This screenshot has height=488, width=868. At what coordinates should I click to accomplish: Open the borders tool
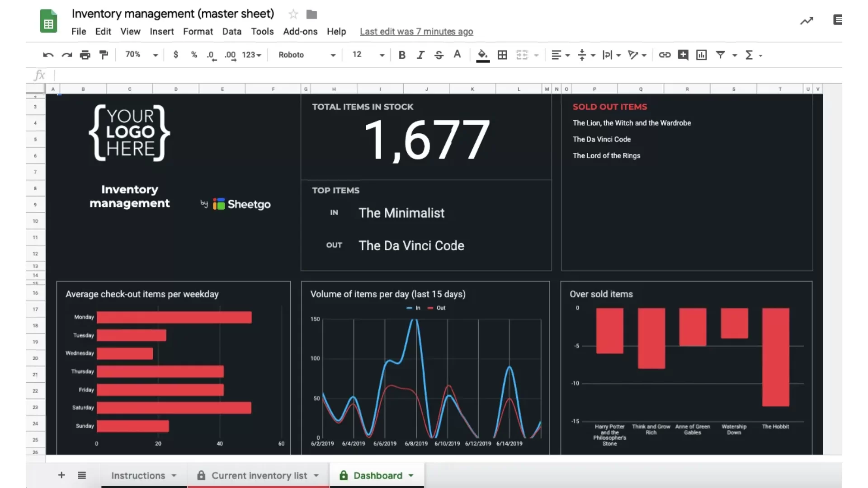[502, 55]
